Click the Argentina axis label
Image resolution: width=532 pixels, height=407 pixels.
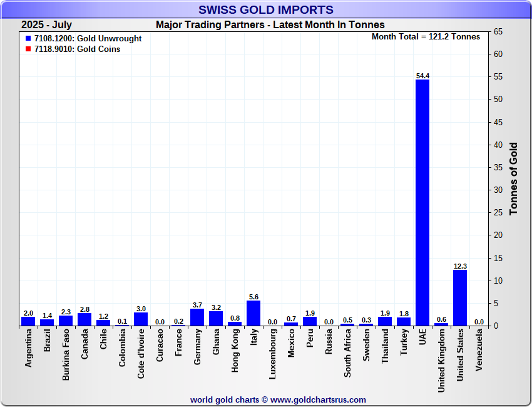coord(28,349)
